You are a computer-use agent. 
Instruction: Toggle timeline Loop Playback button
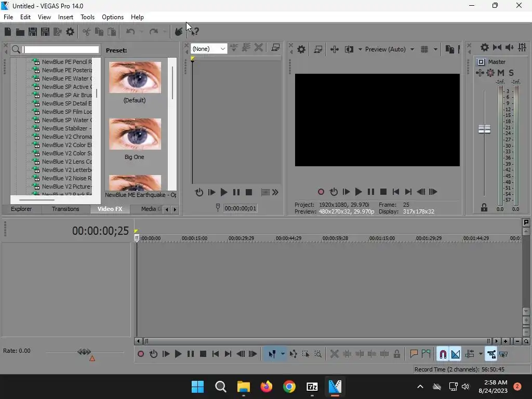(x=153, y=354)
